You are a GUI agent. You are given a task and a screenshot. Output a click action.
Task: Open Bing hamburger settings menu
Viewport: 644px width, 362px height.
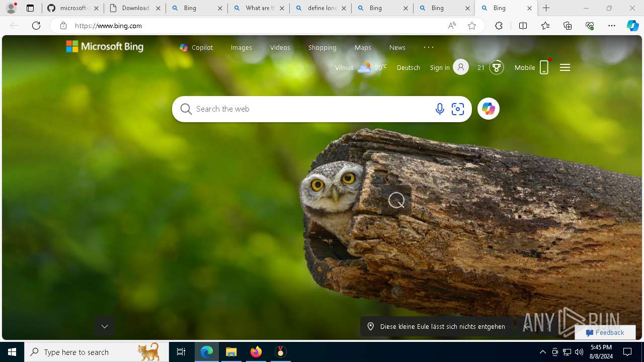point(565,67)
